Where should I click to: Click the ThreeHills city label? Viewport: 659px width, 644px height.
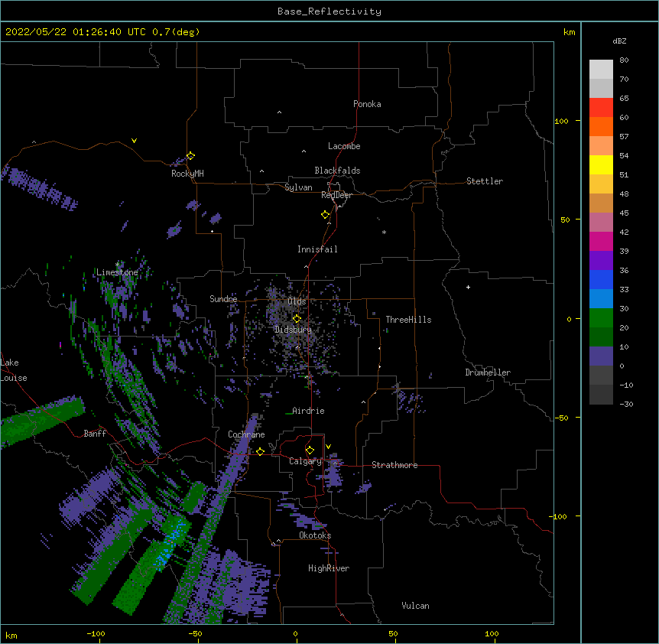408,320
